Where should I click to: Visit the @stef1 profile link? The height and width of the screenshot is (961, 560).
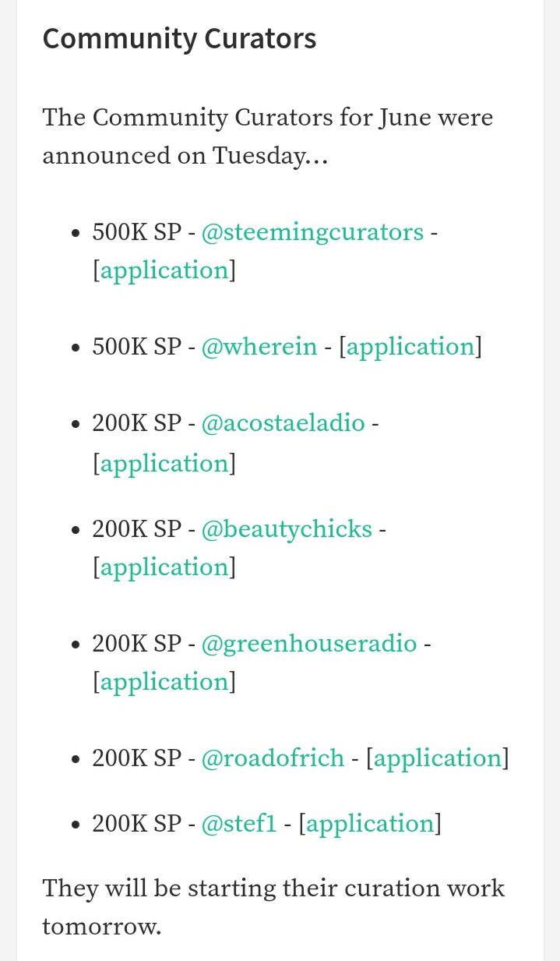pos(239,824)
